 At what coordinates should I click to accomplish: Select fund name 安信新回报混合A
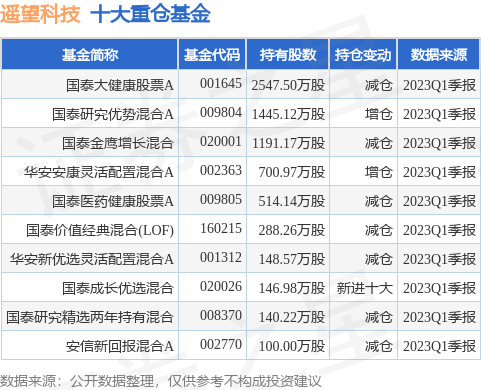tap(120, 346)
